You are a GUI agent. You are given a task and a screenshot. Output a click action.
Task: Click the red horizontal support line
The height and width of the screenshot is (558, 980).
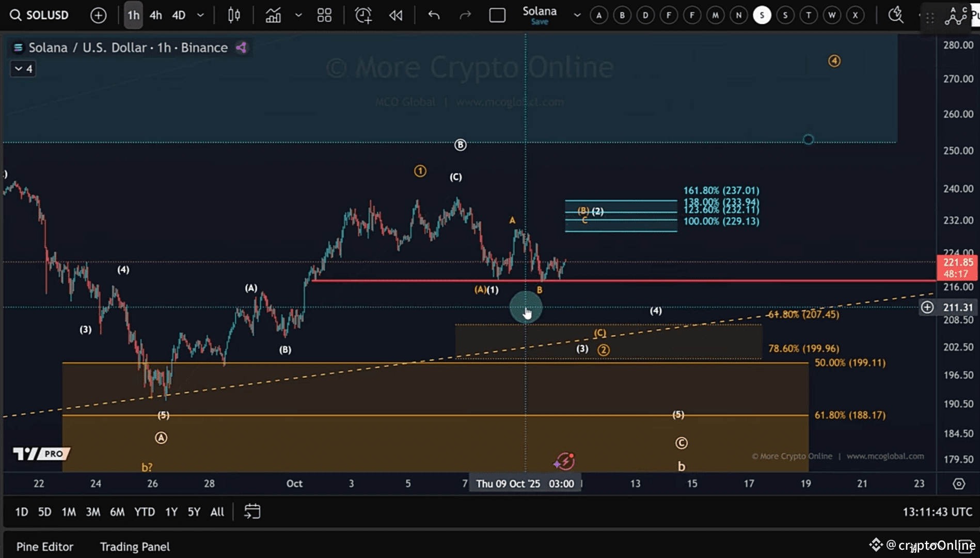point(723,281)
